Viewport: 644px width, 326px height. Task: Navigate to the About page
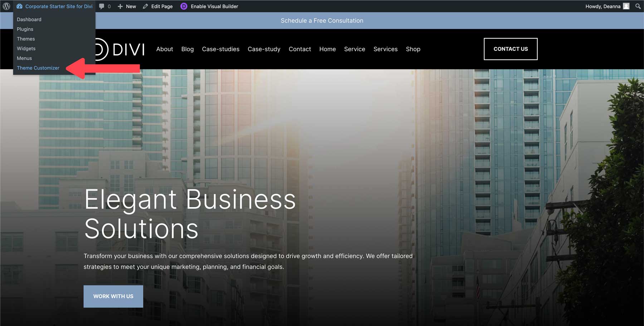click(x=165, y=49)
